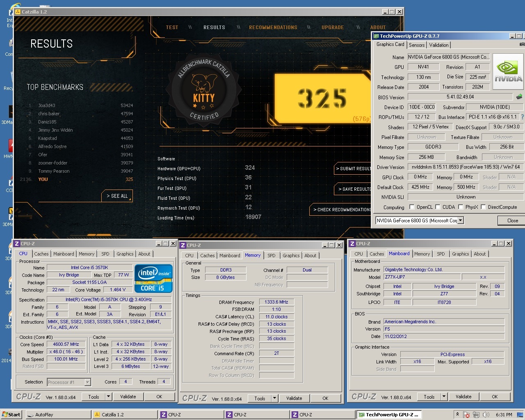Click the GPU Name field in GPU-Z
Viewport: 525px width, 420px height.
click(449, 57)
